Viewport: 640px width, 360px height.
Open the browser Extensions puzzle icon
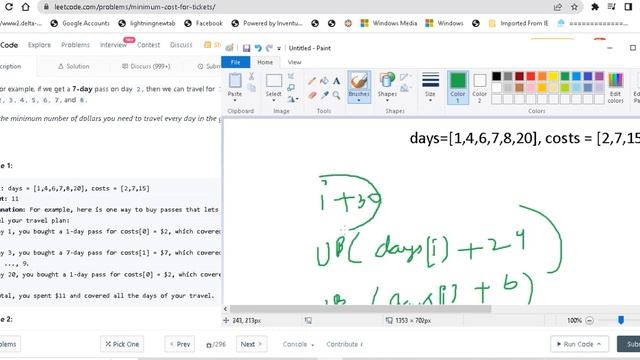pyautogui.click(x=595, y=7)
